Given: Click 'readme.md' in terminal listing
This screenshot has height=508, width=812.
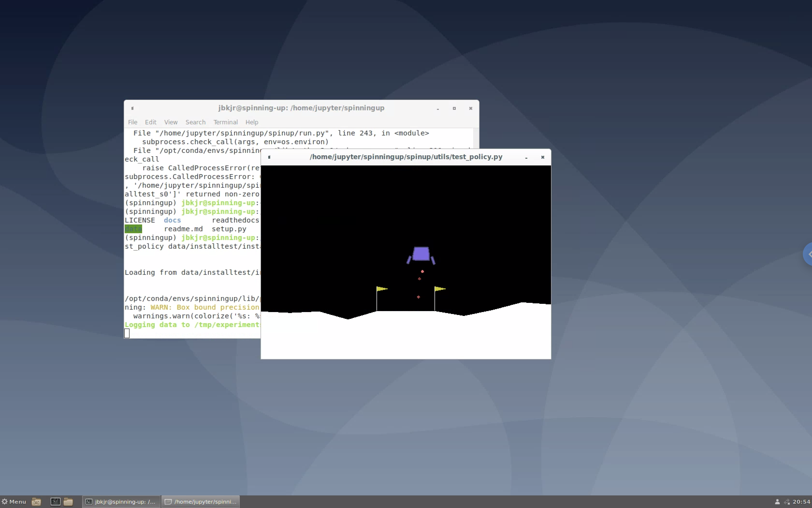Looking at the screenshot, I should tap(183, 229).
